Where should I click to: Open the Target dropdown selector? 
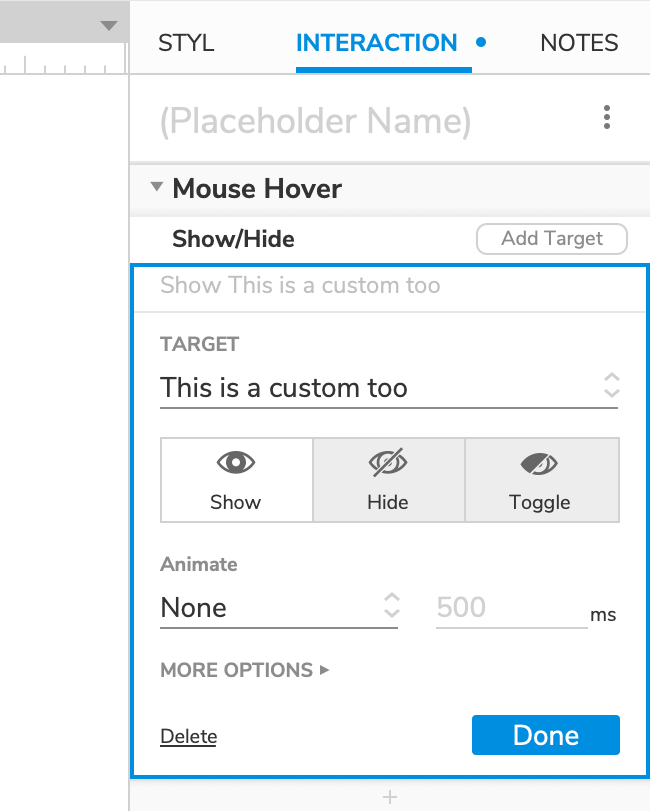point(389,387)
